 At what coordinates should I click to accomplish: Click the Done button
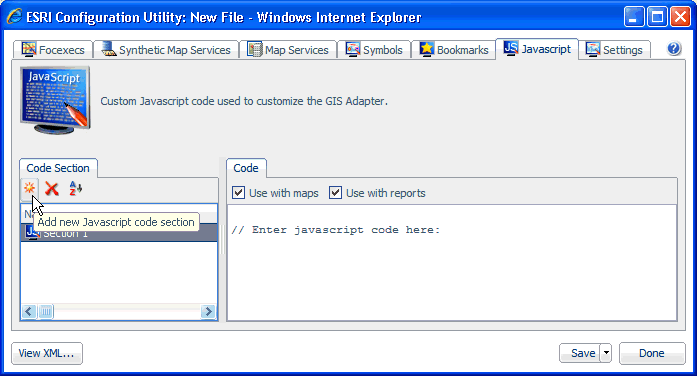[652, 353]
